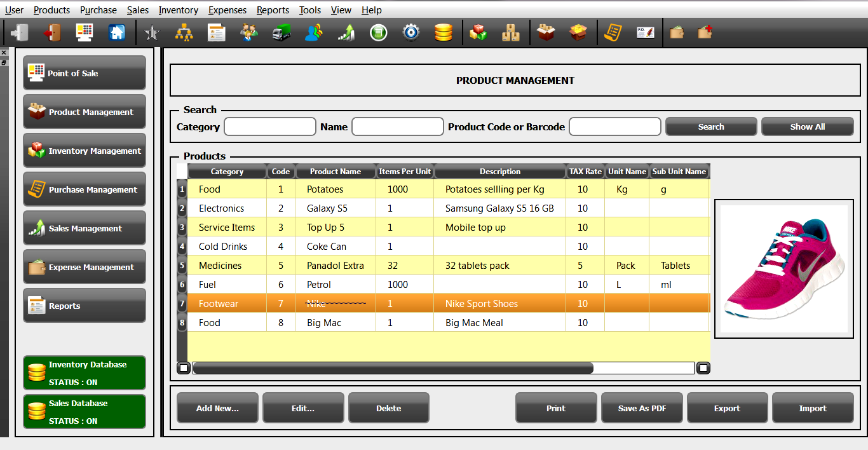The image size is (868, 450).
Task: Select the orange organization chart toolbar icon
Action: click(x=184, y=32)
